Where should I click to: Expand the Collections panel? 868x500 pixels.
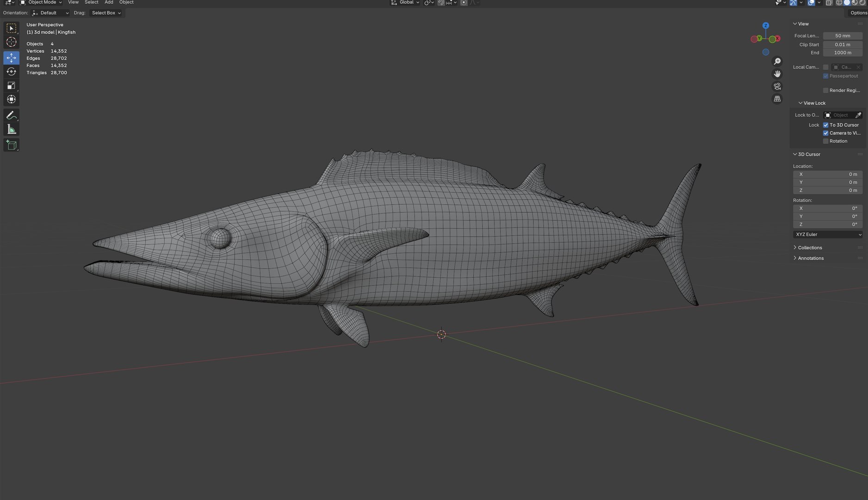(810, 248)
